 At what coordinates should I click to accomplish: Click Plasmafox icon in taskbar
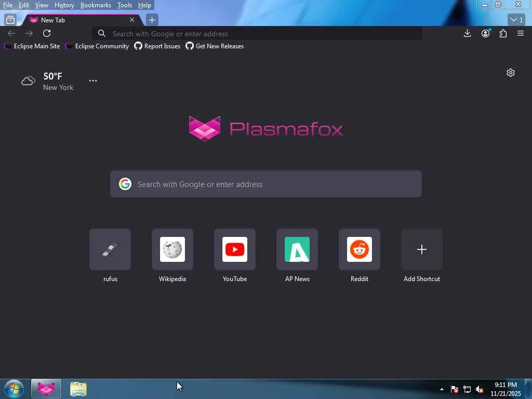[46, 389]
